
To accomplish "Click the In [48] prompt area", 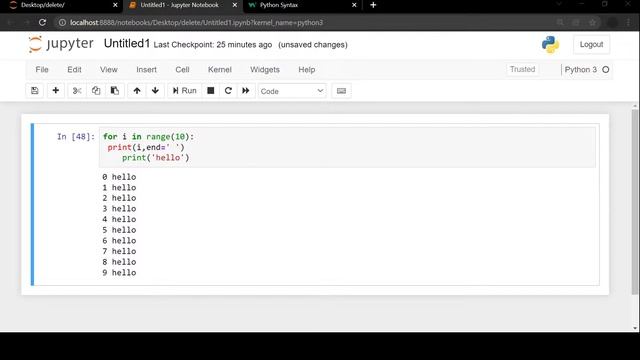I will (x=76, y=137).
